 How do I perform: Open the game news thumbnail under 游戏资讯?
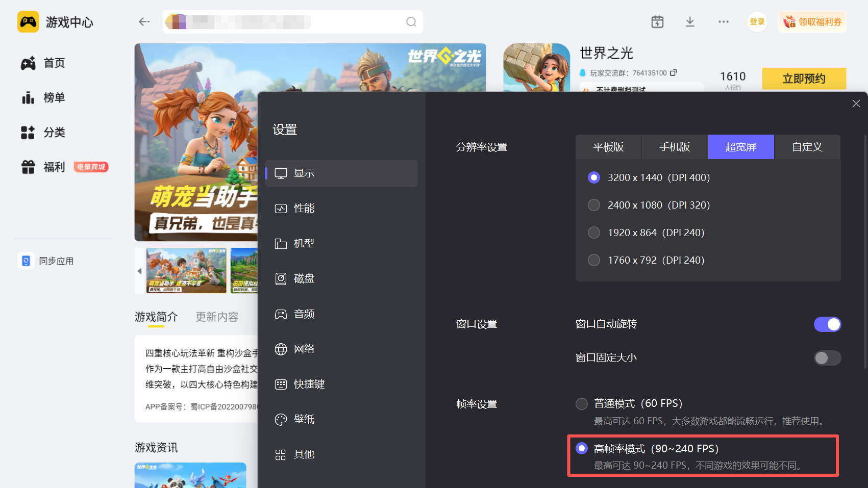coord(190,475)
